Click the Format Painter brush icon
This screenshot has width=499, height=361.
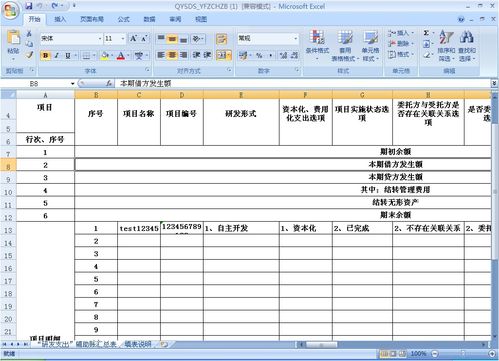29,54
